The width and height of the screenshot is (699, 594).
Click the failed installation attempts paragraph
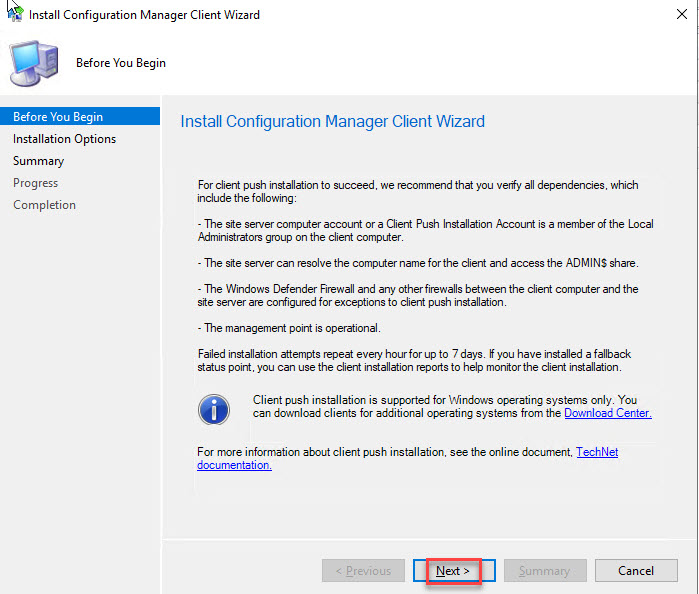tap(420, 362)
